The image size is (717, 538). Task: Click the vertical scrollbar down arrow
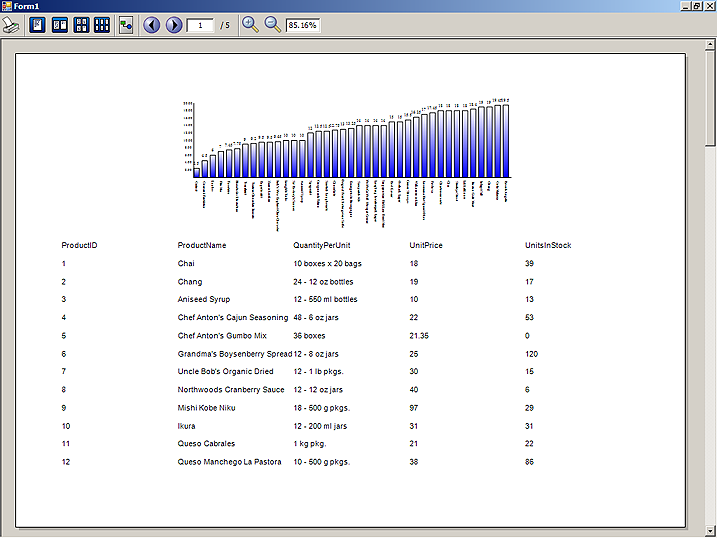point(710,530)
